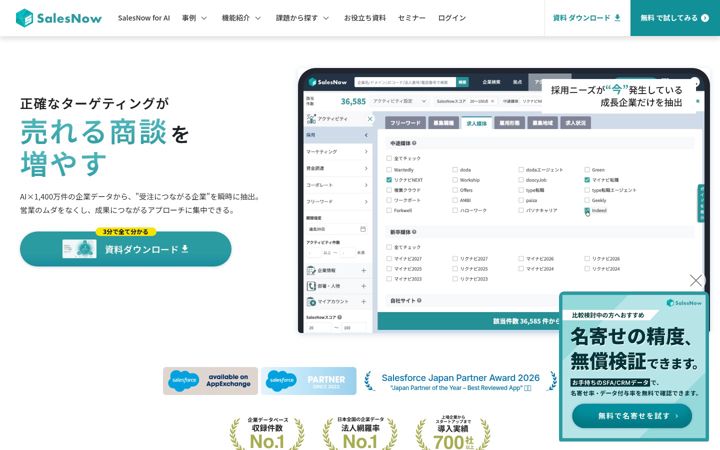The width and height of the screenshot is (720, 450).
Task: Click the 収録件数 No.1 laurel badge
Action: pos(267,433)
